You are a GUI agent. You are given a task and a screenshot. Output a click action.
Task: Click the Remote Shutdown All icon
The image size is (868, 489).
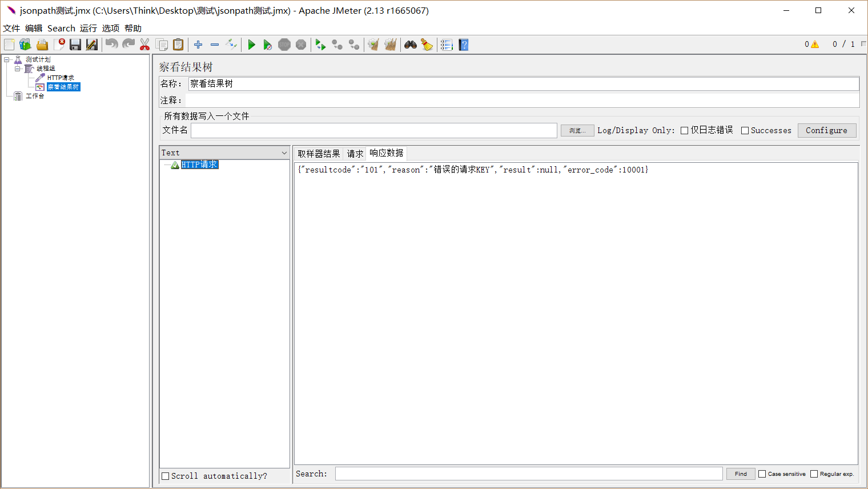pyautogui.click(x=354, y=45)
